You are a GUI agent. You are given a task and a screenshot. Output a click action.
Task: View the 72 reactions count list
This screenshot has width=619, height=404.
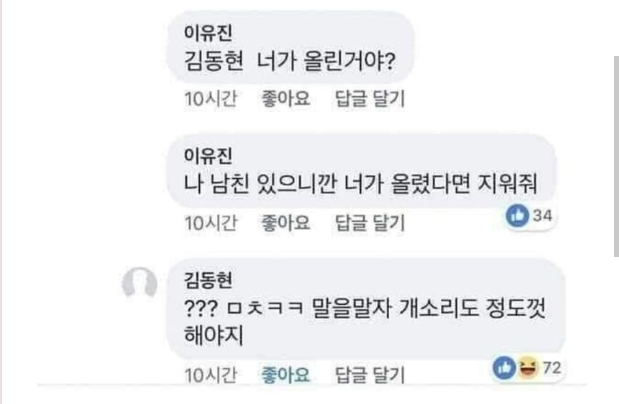coord(552,367)
